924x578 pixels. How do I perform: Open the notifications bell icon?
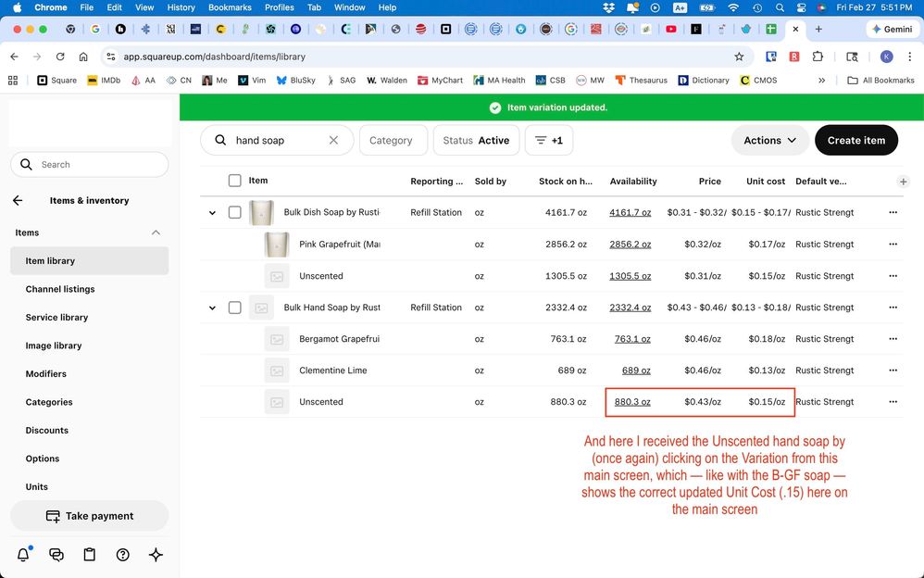point(23,555)
